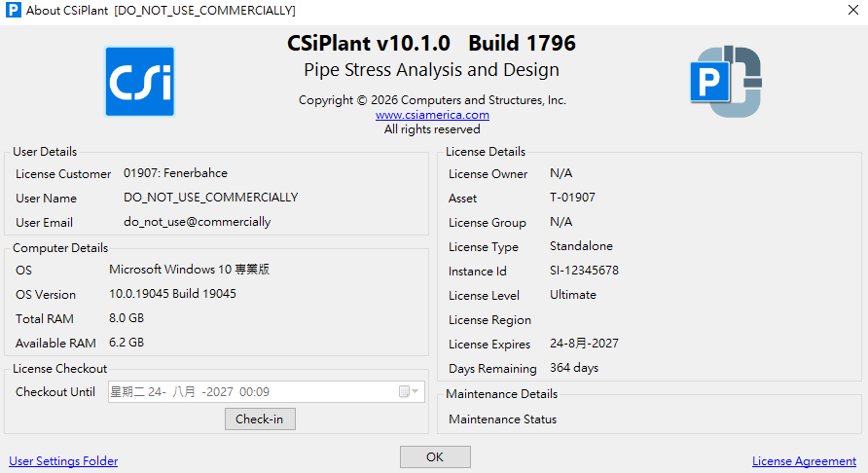Select the 'Ultimate' license level value

[573, 295]
